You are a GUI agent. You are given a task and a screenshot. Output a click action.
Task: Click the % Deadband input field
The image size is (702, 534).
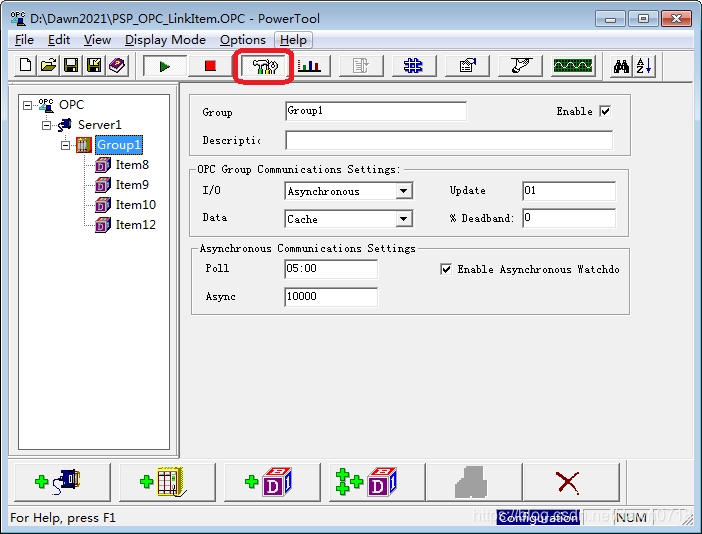pos(569,218)
